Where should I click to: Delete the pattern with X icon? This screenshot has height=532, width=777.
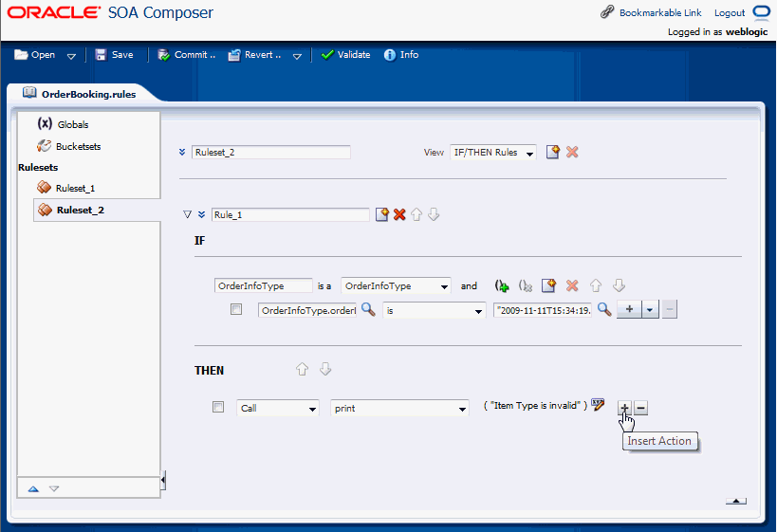pos(572,285)
